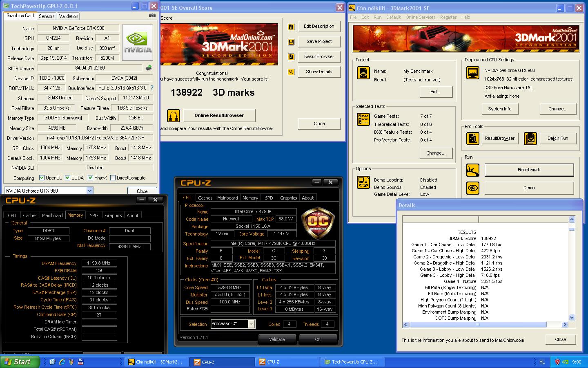Toggle the DirectCompute checkbox
This screenshot has height=368, width=588.
point(113,178)
